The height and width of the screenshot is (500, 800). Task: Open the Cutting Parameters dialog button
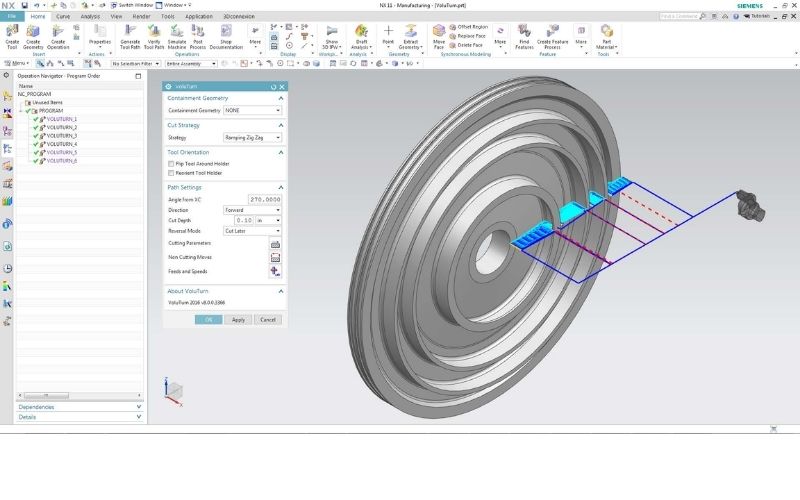(x=275, y=244)
